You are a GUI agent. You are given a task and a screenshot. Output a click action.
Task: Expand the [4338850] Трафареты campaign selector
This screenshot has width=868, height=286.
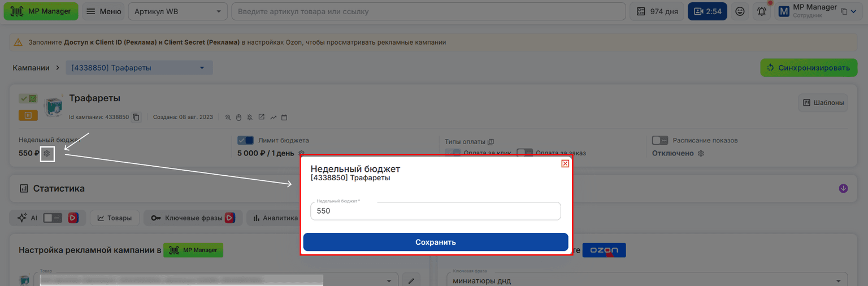[x=139, y=68]
